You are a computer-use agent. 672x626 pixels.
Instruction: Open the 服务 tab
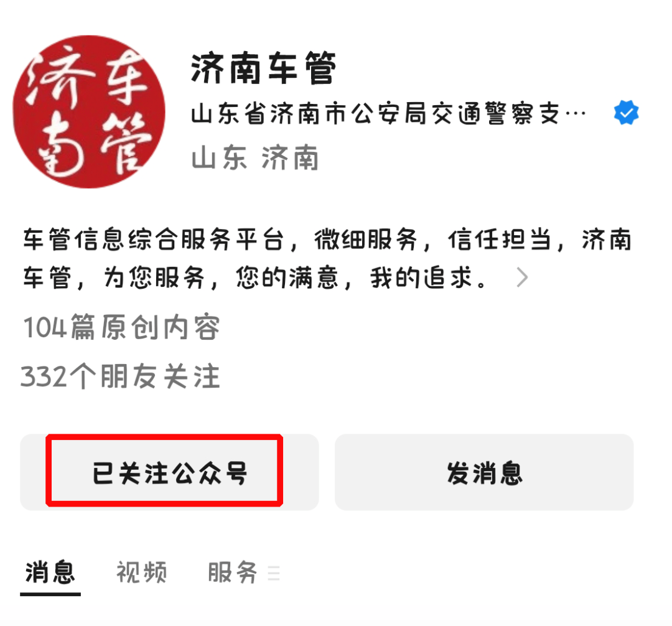pyautogui.click(x=232, y=572)
